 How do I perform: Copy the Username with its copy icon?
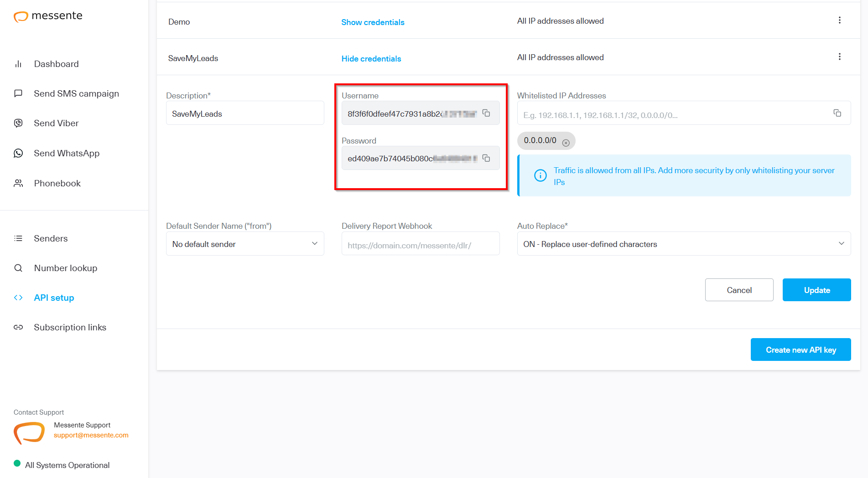486,113
